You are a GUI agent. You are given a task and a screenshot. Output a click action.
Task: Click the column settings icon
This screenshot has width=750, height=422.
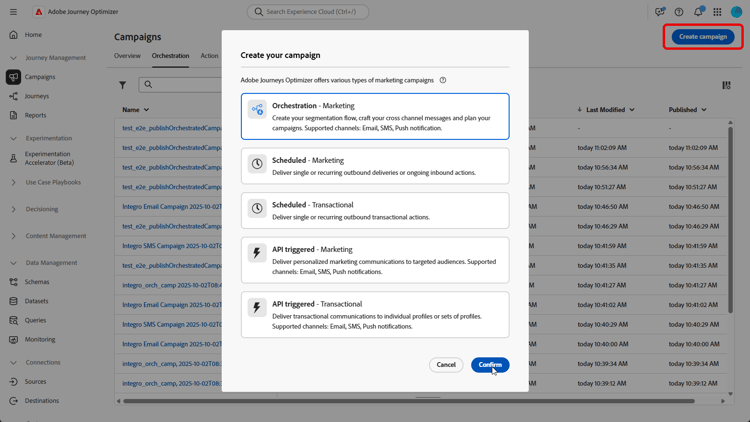(x=726, y=85)
